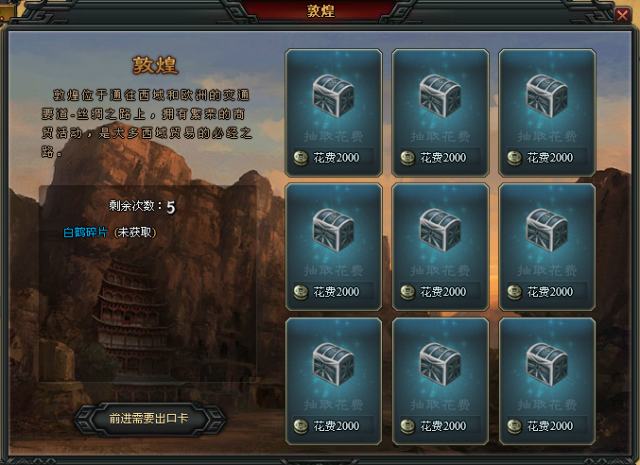The image size is (640, 465).
Task: Click 花费2000 cost on top-right card
Action: [550, 158]
